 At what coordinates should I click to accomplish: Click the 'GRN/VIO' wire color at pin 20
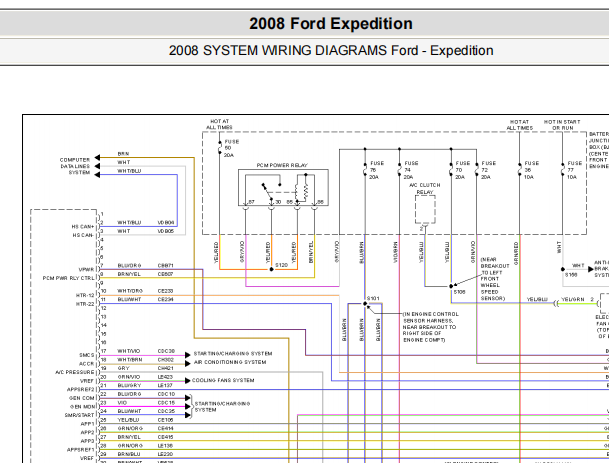(x=129, y=377)
